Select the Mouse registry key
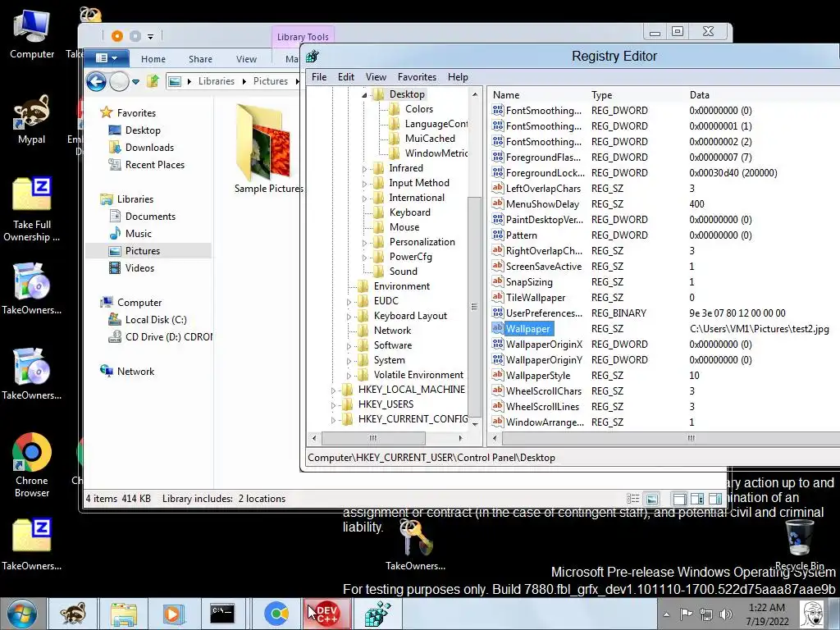The image size is (840, 630). (x=404, y=227)
